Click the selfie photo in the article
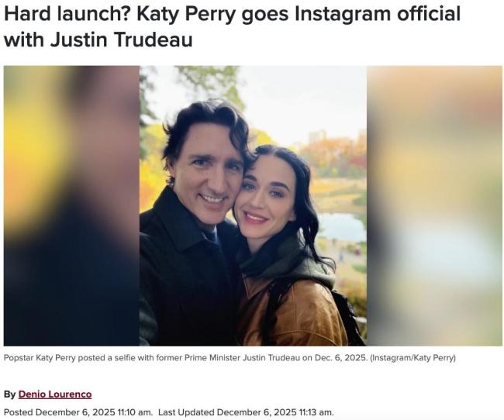The width and height of the screenshot is (504, 420). coord(253,205)
